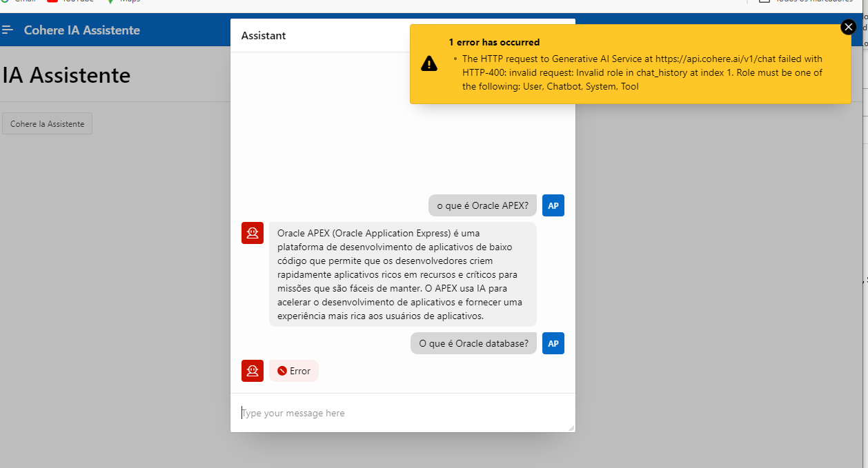Grab the message textarea resize handle
Image resolution: width=868 pixels, height=468 pixels.
click(x=571, y=428)
